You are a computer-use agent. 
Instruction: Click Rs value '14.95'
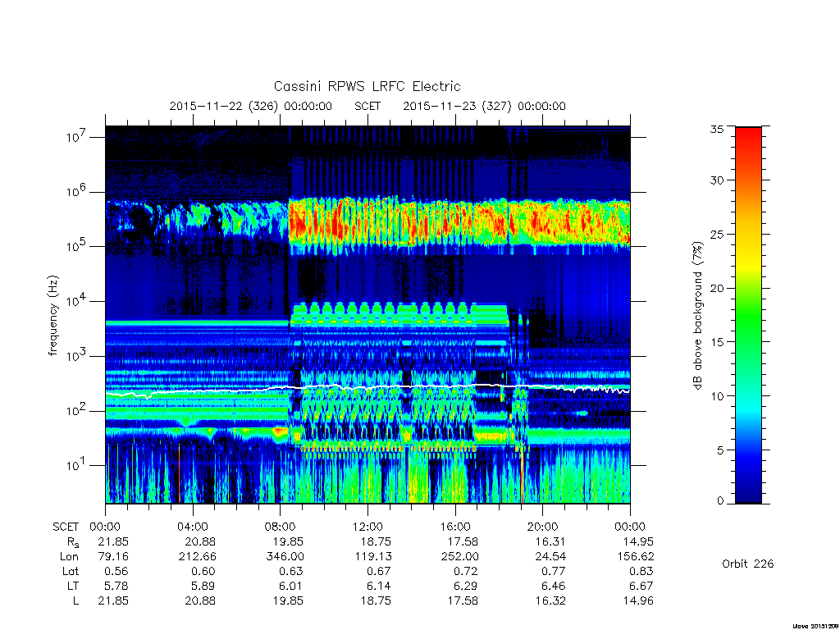click(x=638, y=541)
